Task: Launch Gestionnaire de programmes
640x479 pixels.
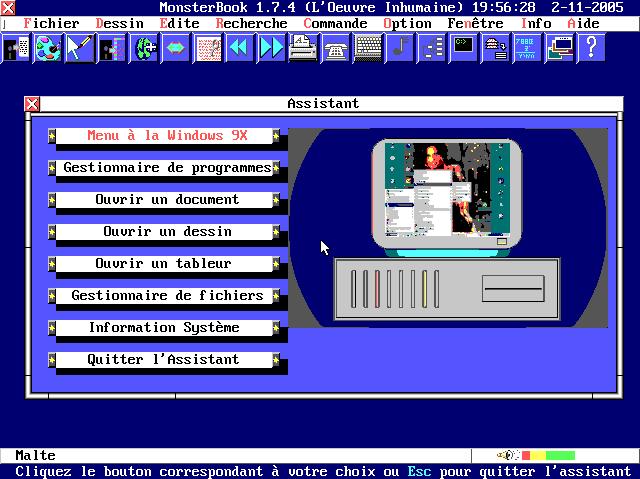Action: click(164, 168)
